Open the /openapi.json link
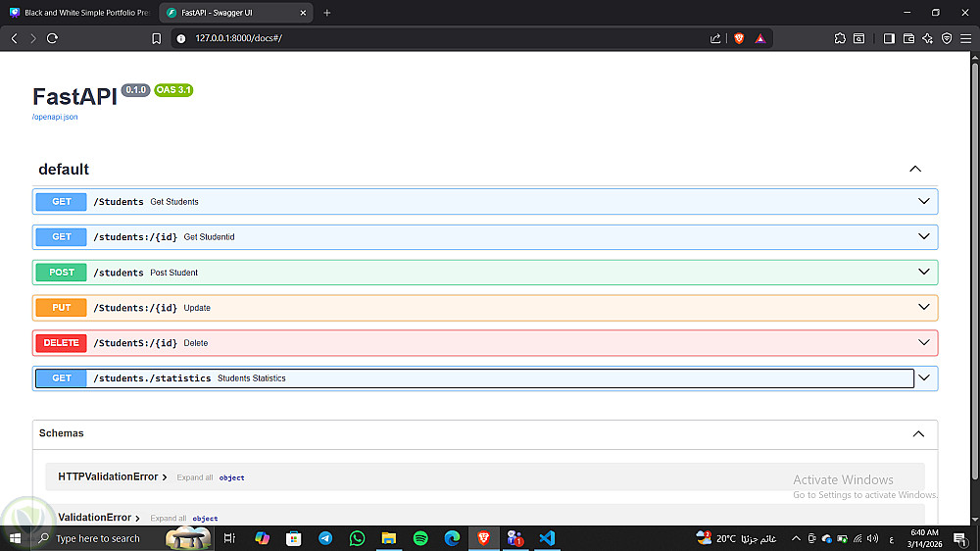980x551 pixels. pos(55,117)
